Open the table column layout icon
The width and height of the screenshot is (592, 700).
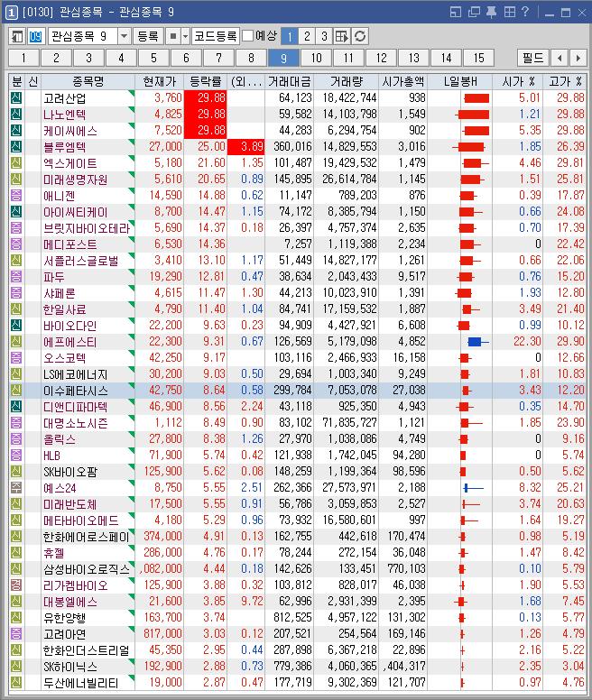(341, 36)
